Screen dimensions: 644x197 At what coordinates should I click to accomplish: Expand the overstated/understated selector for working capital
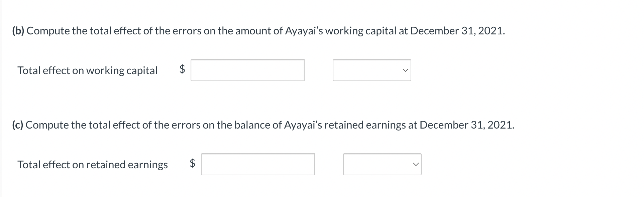(371, 70)
